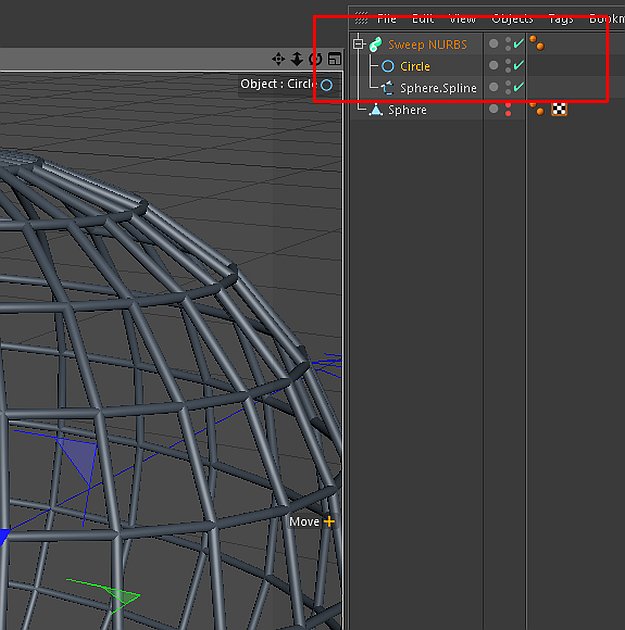The height and width of the screenshot is (630, 625).
Task: Click the viewport zoom (up-down arrow) icon
Action: click(x=297, y=59)
